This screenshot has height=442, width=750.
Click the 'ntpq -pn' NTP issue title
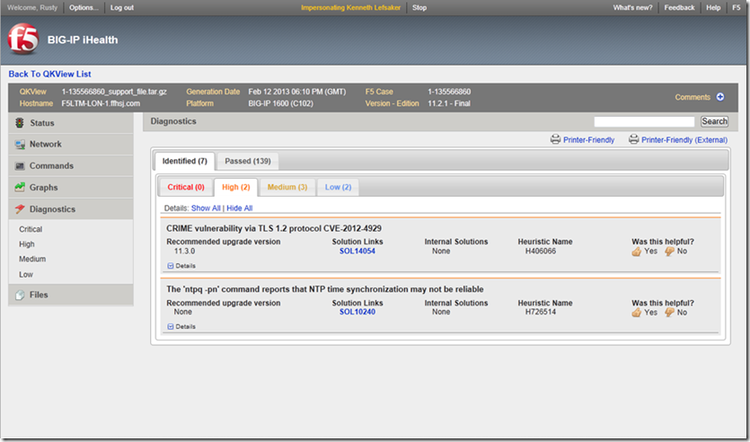(325, 289)
